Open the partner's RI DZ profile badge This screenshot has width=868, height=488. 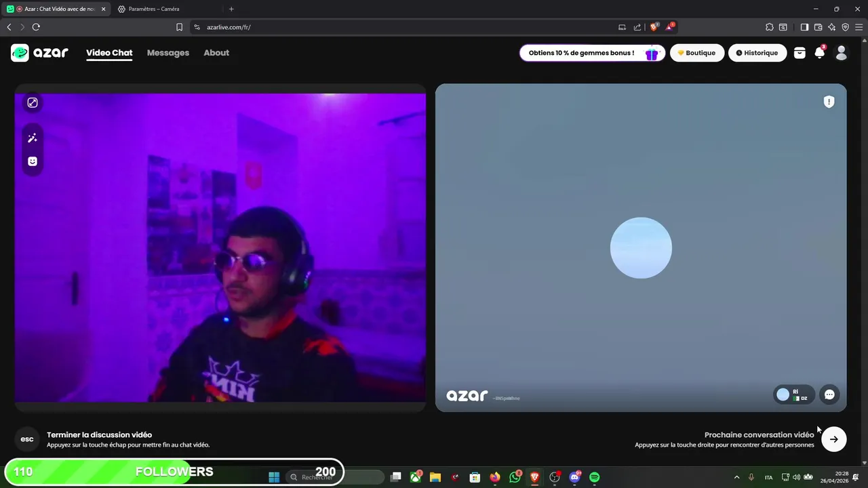pos(793,394)
